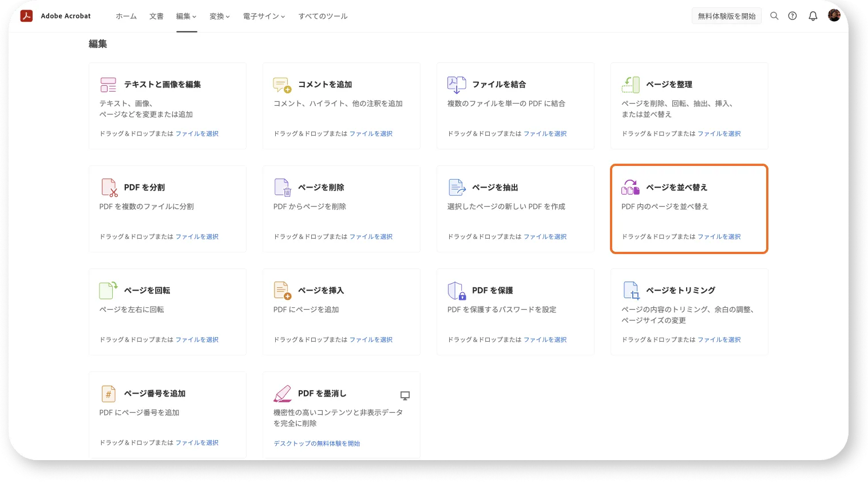Click the PDF を分割 card title

click(144, 188)
